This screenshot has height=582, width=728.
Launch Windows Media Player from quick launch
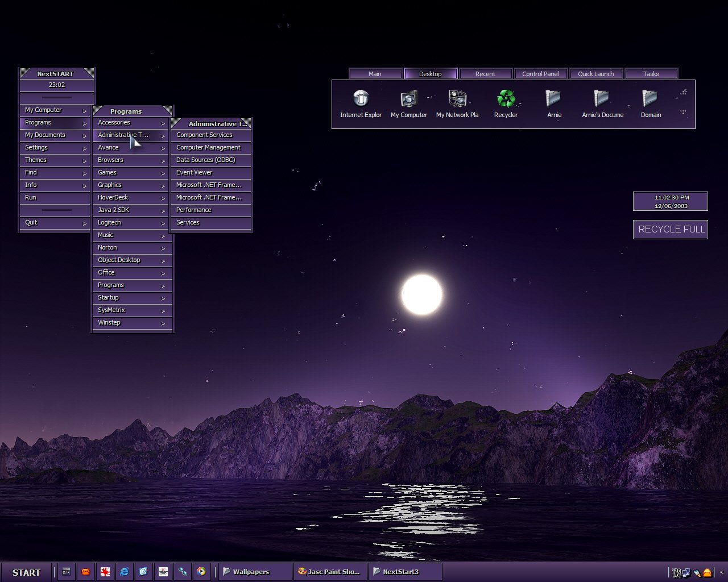[202, 572]
